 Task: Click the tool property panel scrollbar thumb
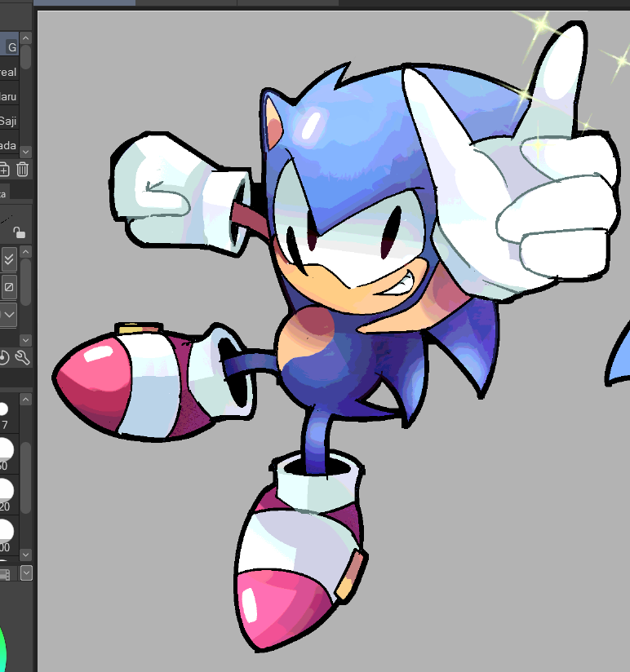[x=26, y=281]
